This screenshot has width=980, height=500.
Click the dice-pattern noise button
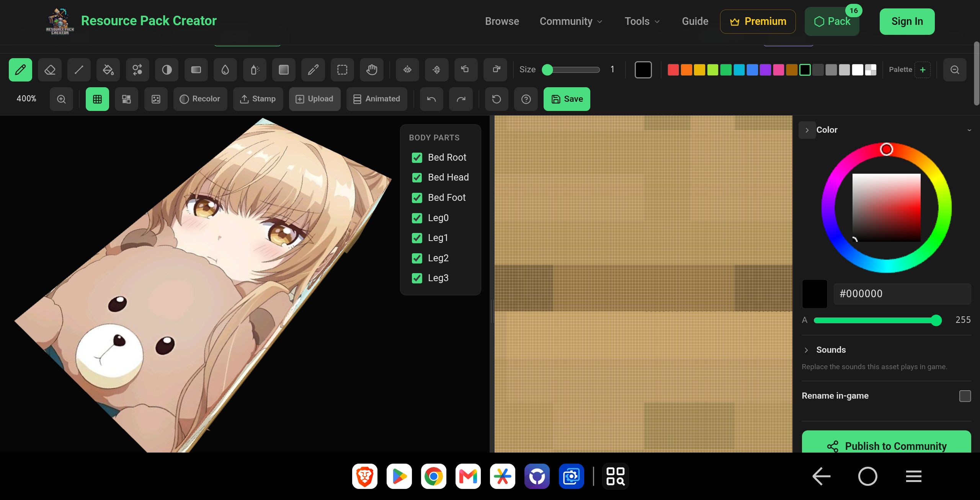click(x=156, y=99)
